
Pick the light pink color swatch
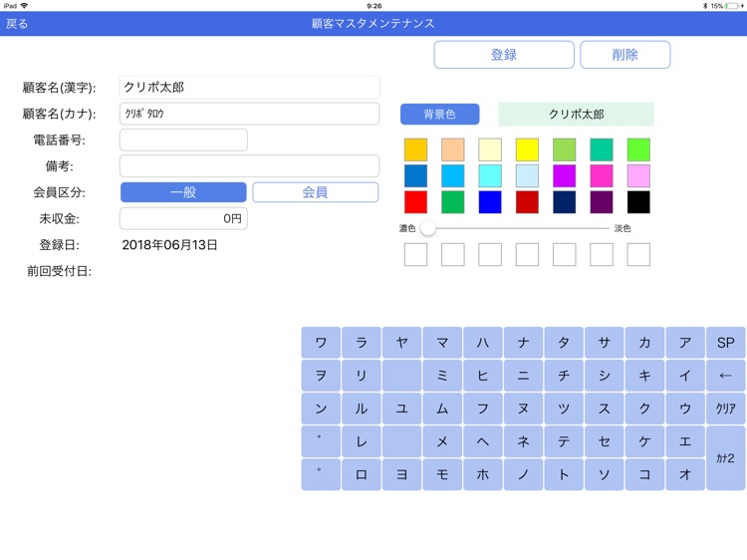click(x=638, y=175)
